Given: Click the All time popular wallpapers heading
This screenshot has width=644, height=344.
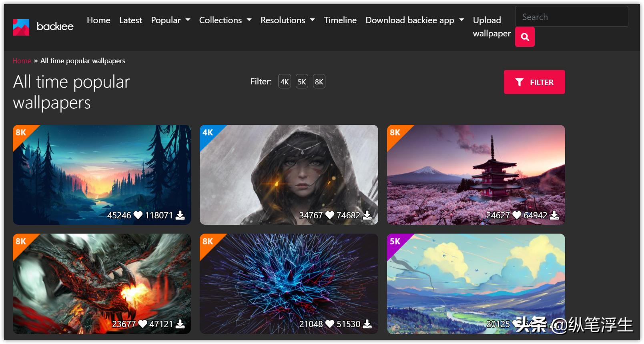Looking at the screenshot, I should (72, 92).
